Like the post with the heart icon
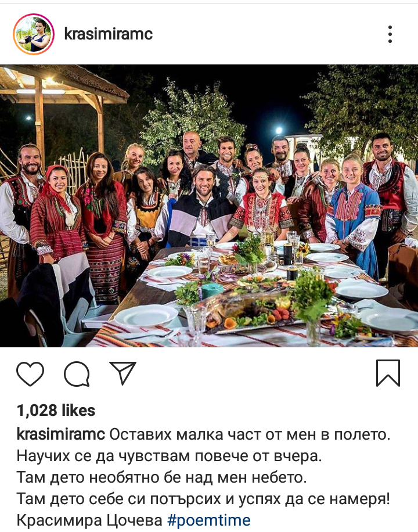418x532 pixels. (x=30, y=373)
